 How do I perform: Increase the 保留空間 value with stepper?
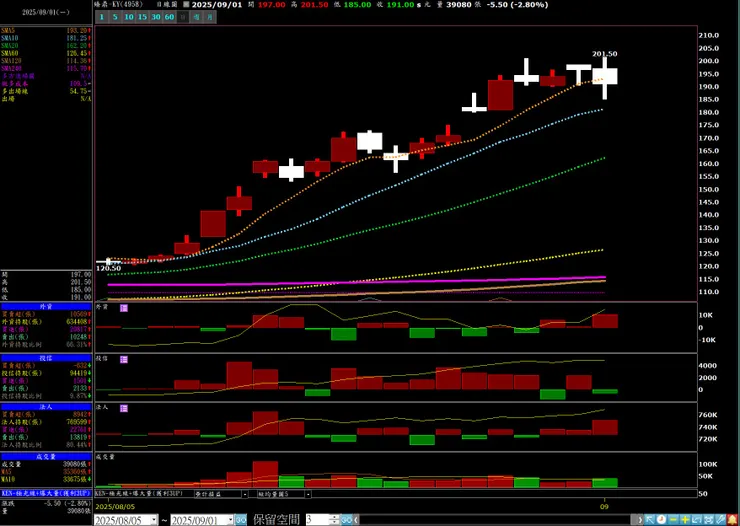pos(336,517)
